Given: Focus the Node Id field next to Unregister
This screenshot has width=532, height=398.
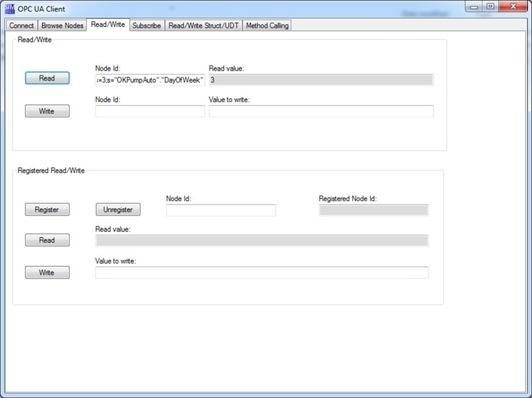Looking at the screenshot, I should pyautogui.click(x=221, y=210).
